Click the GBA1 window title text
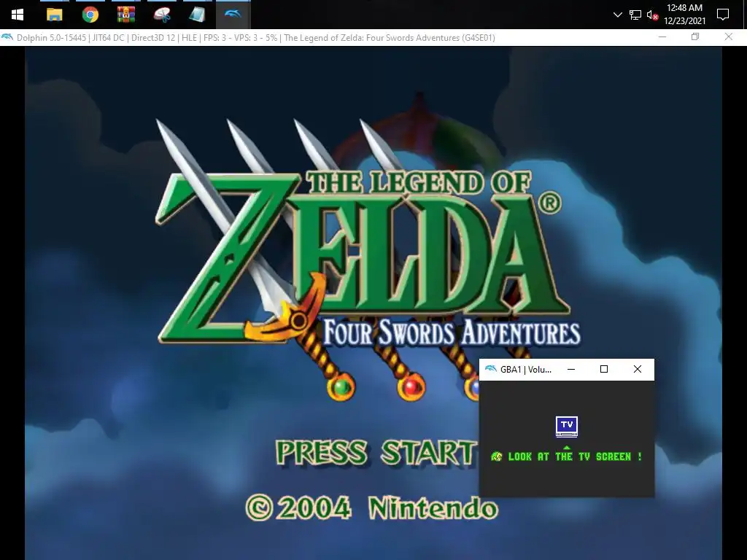Viewport: 747px width, 560px height. pos(526,370)
